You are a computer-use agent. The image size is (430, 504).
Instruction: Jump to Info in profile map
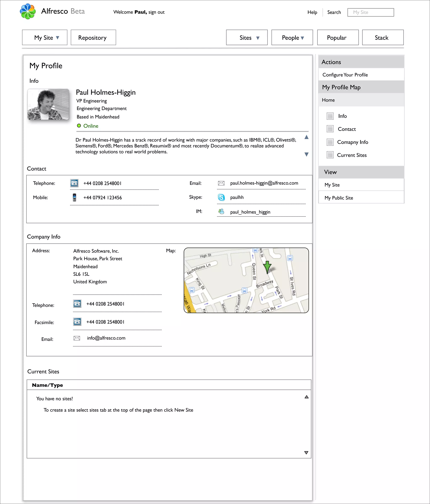pyautogui.click(x=342, y=116)
